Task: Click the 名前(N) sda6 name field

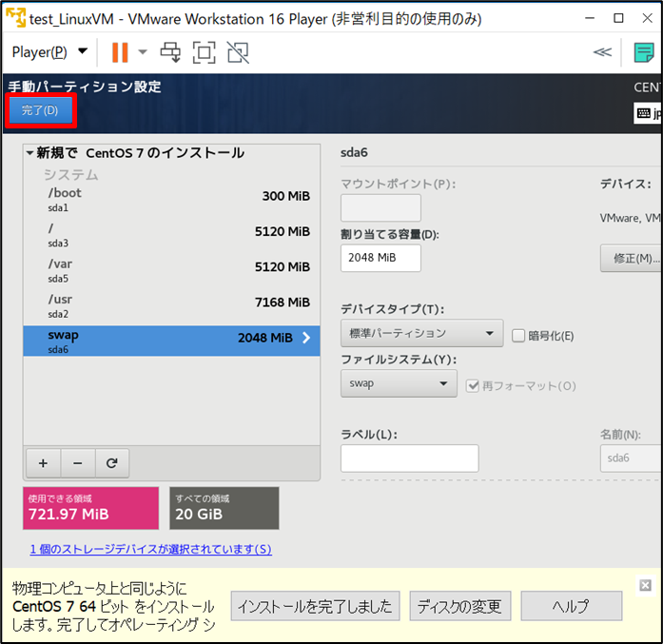Action: coord(632,459)
